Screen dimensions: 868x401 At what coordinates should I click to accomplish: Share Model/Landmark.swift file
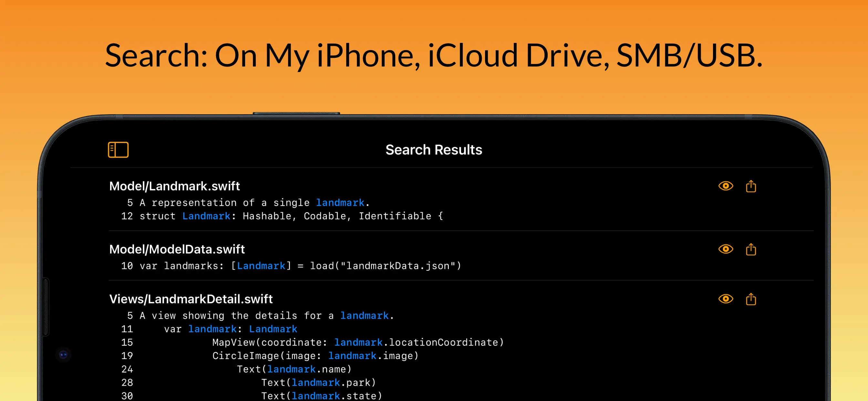(751, 186)
